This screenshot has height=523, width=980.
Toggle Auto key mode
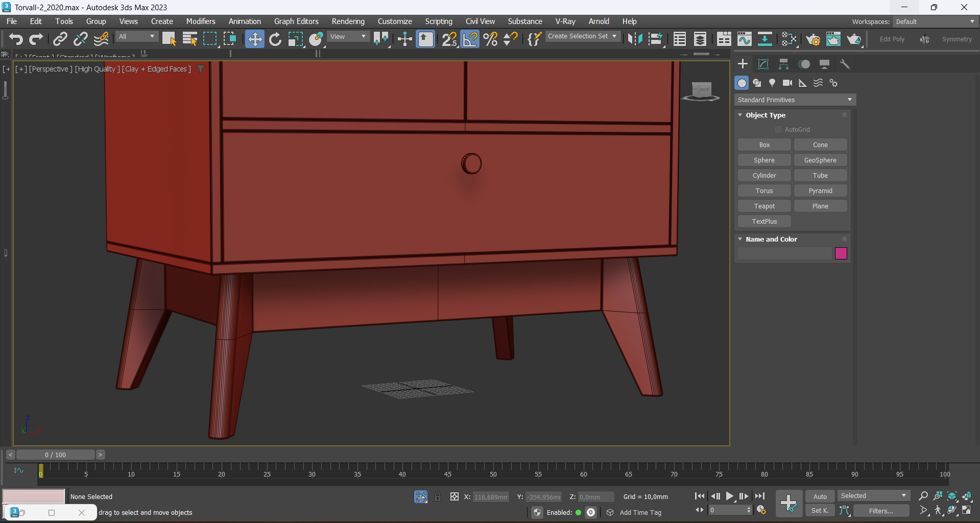click(x=820, y=496)
